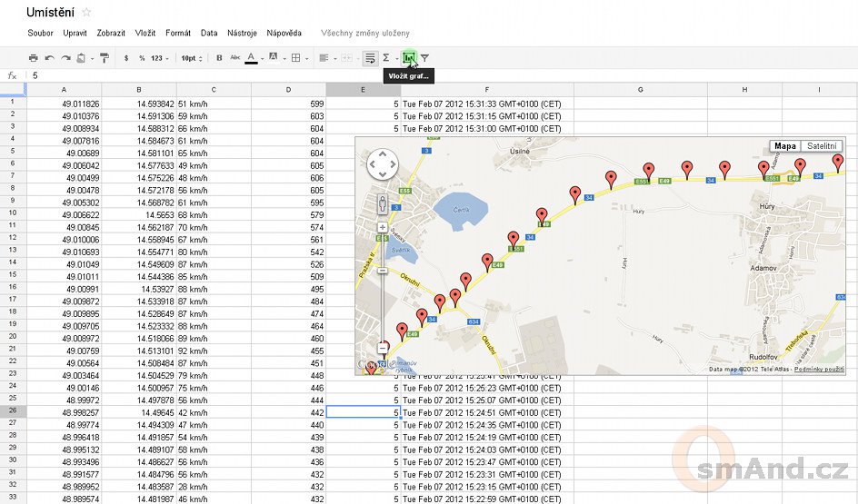The height and width of the screenshot is (504, 858).
Task: Open the 123 number format dropdown
Action: click(160, 58)
